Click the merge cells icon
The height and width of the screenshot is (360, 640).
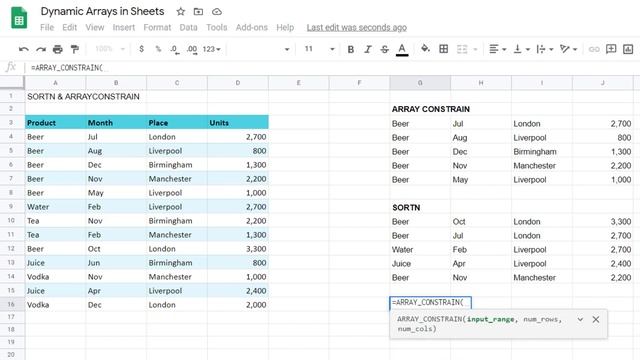click(x=462, y=49)
